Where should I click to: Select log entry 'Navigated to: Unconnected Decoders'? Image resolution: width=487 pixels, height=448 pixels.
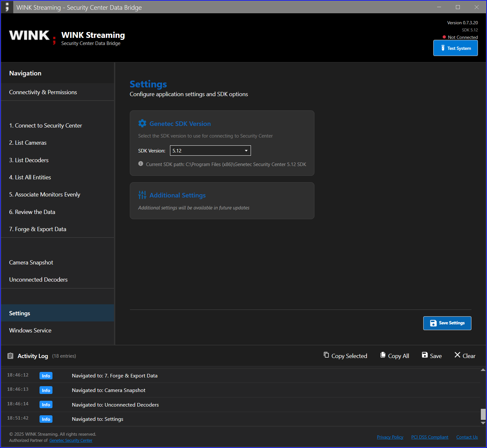click(x=240, y=405)
